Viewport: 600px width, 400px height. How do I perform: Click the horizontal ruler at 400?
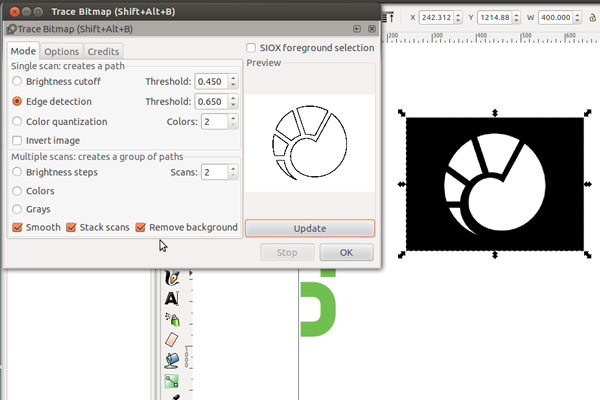[x=481, y=37]
